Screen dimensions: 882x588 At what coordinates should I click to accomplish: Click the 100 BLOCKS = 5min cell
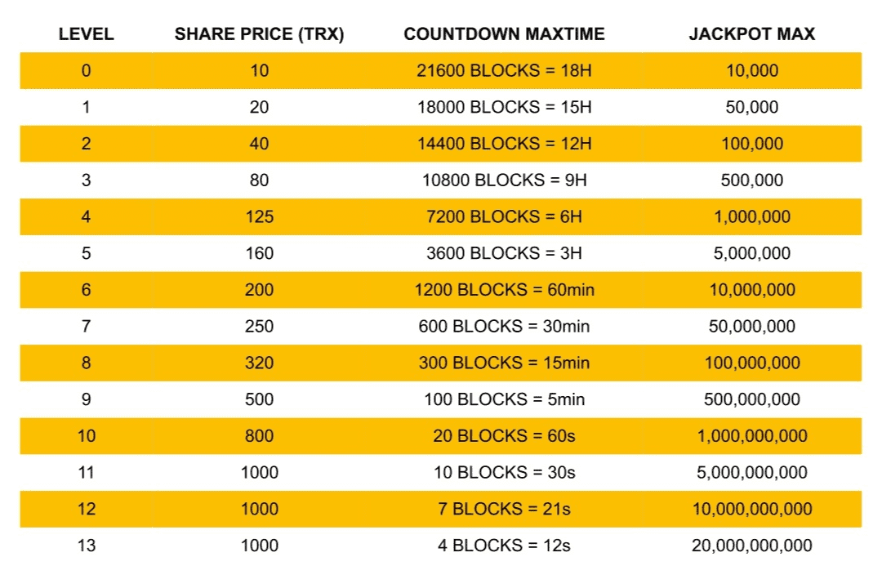tap(504, 399)
